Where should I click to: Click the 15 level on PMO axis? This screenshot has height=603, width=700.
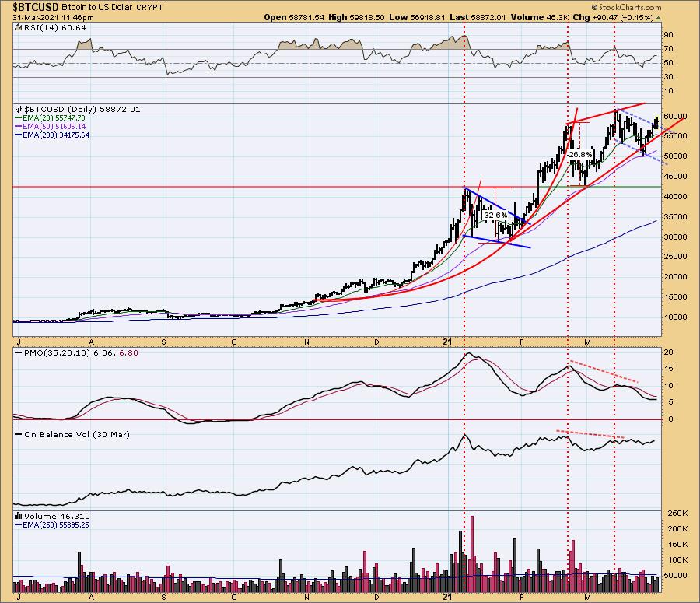point(668,369)
